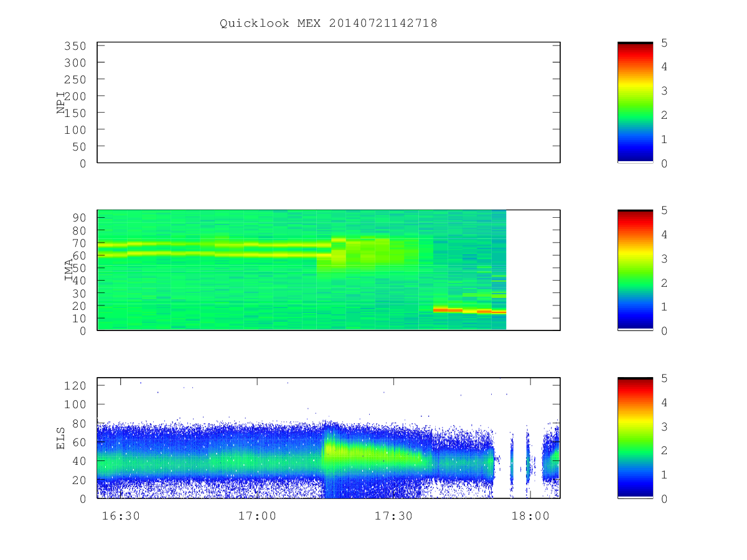Click the 150 tick on NPI axis
This screenshot has height=560, width=747.
point(75,113)
